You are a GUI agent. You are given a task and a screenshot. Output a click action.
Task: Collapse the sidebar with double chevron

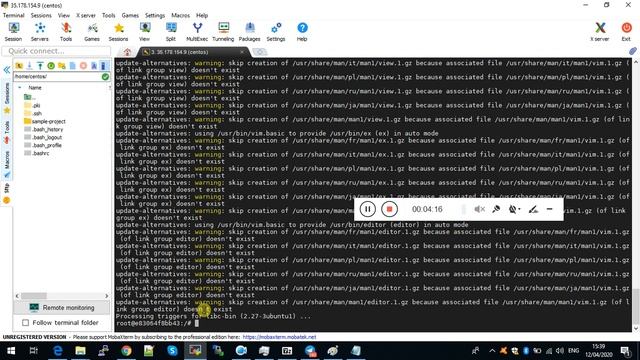click(7, 70)
